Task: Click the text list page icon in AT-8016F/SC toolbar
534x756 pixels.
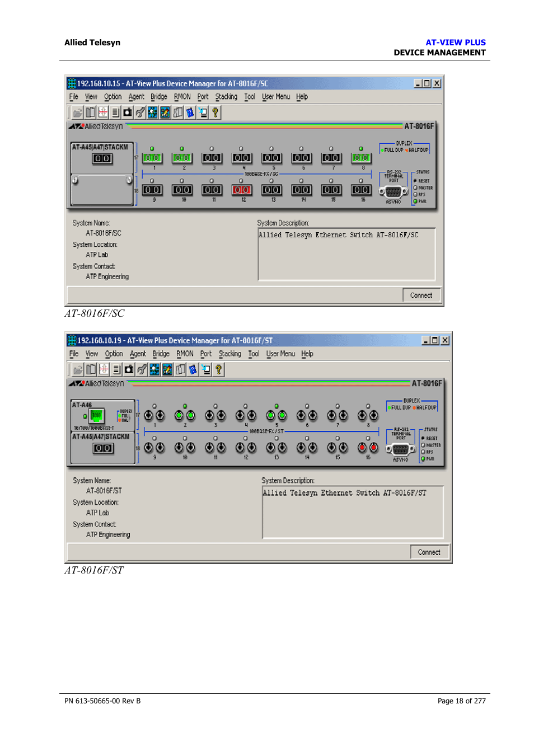Action: click(115, 112)
